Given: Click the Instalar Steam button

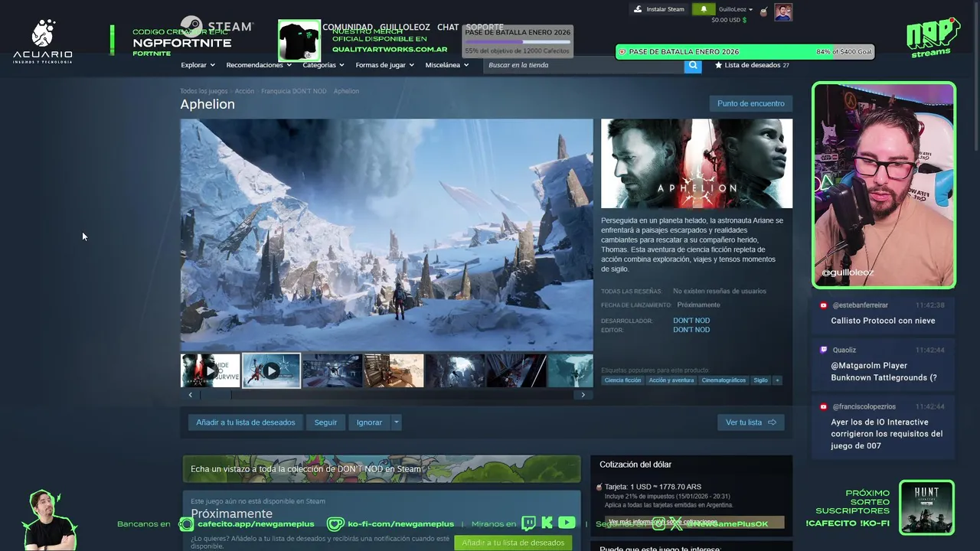Looking at the screenshot, I should [659, 9].
